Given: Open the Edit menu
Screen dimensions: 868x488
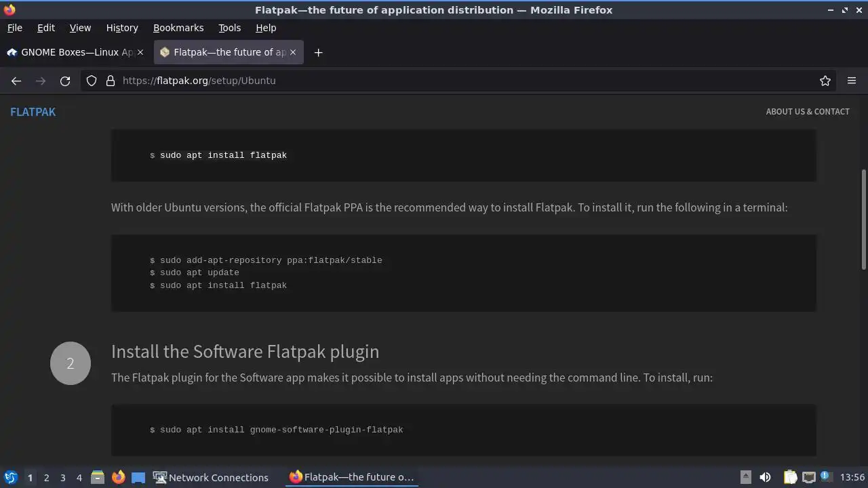Looking at the screenshot, I should 46,28.
